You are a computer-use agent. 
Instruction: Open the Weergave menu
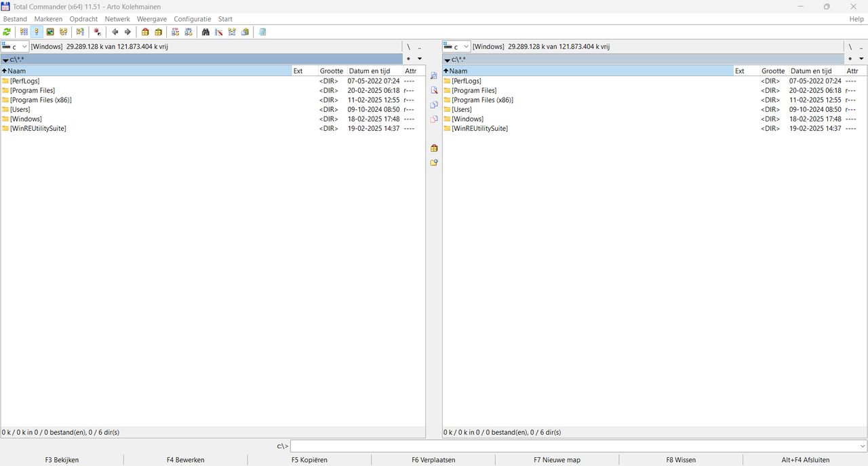point(152,19)
